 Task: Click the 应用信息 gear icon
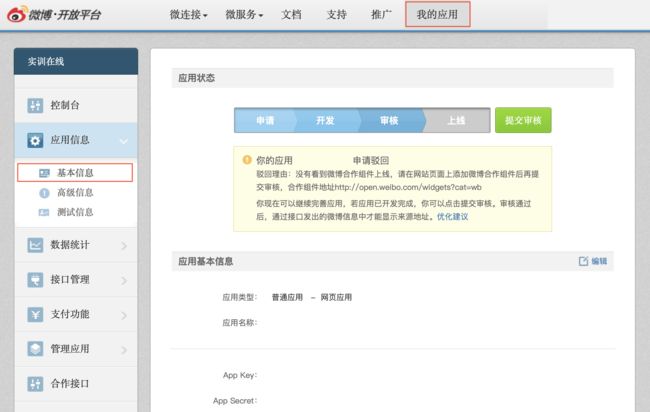(x=35, y=140)
